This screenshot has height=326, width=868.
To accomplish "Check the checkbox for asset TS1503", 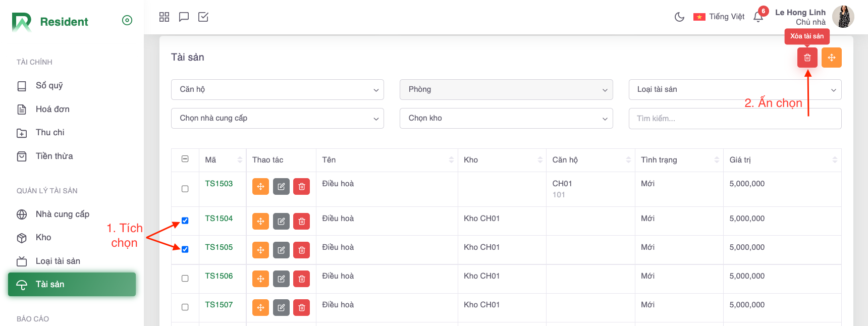I will [x=185, y=189].
